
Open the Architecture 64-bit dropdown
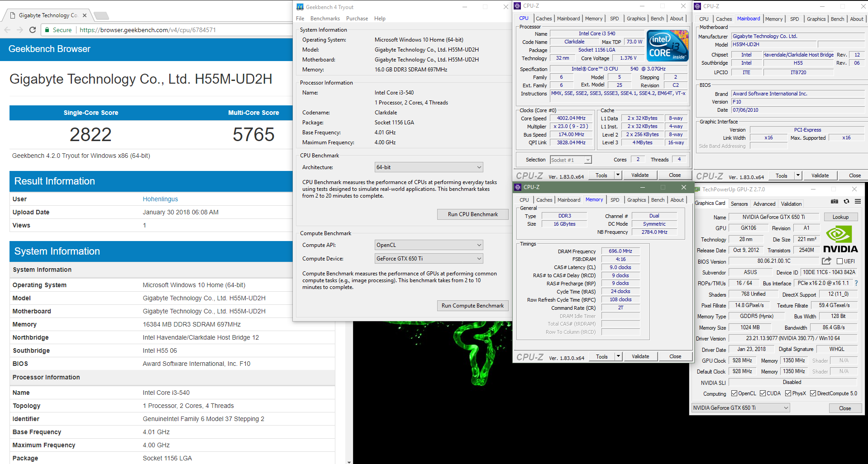tap(429, 167)
